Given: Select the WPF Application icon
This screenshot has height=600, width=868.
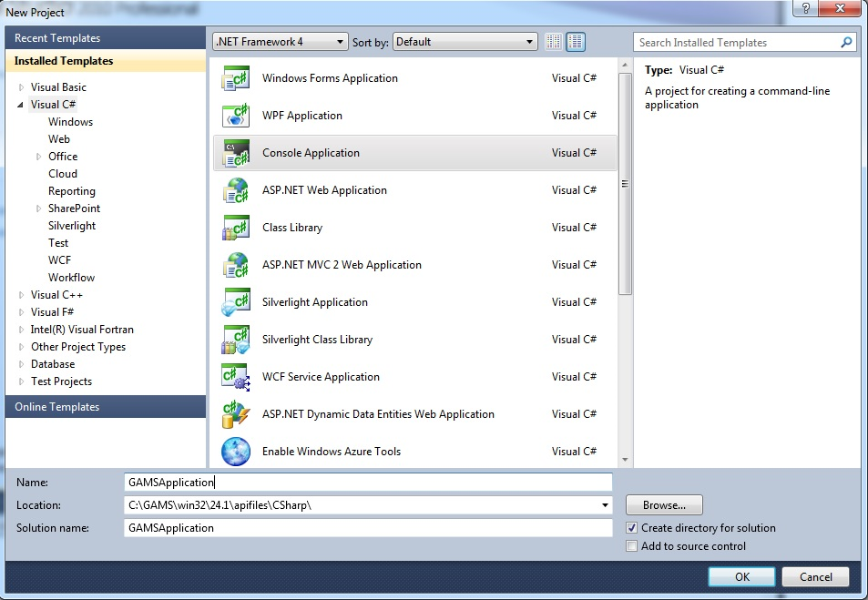Looking at the screenshot, I should point(236,117).
